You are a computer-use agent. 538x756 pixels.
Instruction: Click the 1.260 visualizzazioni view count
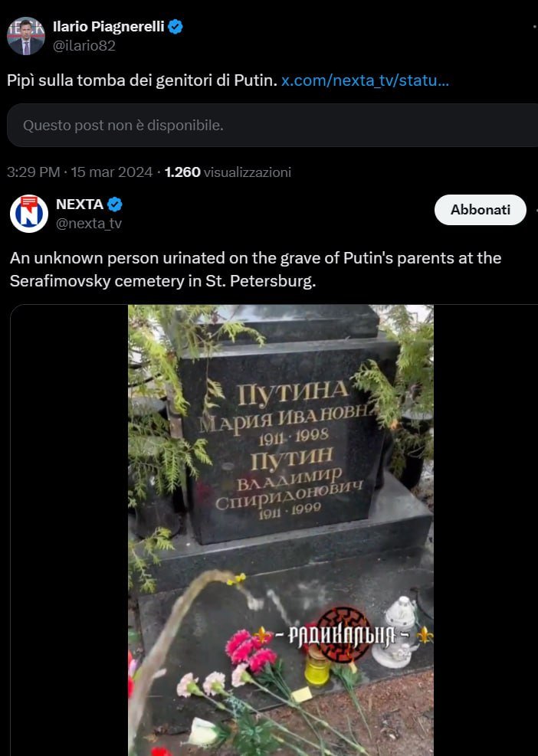[x=228, y=172]
